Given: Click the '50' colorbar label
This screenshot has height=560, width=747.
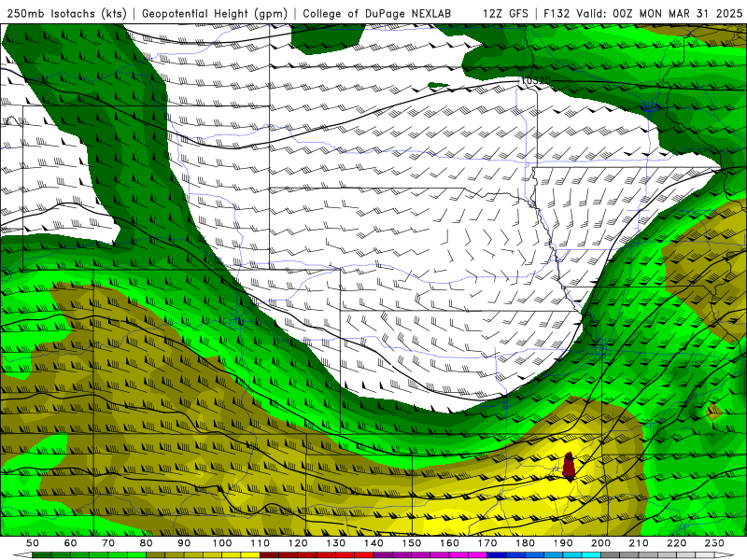Looking at the screenshot, I should click(x=33, y=543).
